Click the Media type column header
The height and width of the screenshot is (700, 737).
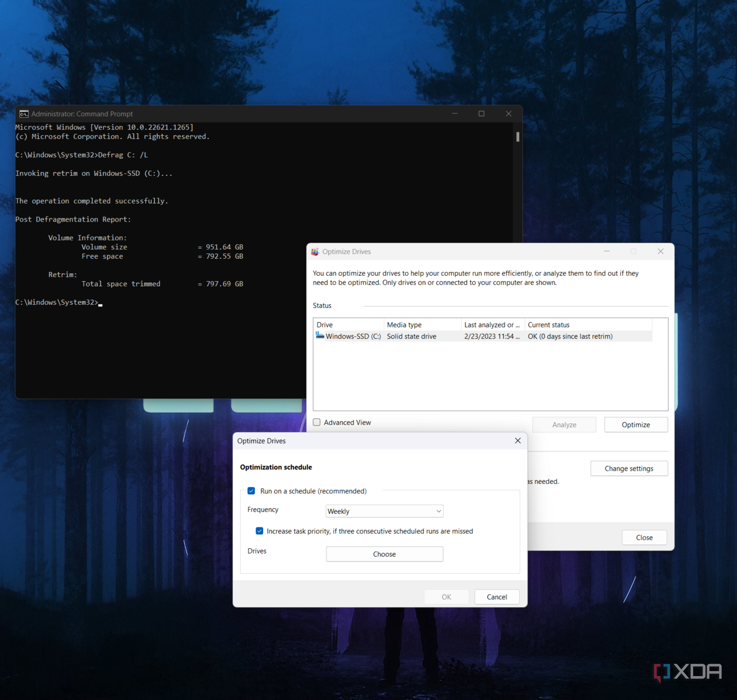pos(422,325)
